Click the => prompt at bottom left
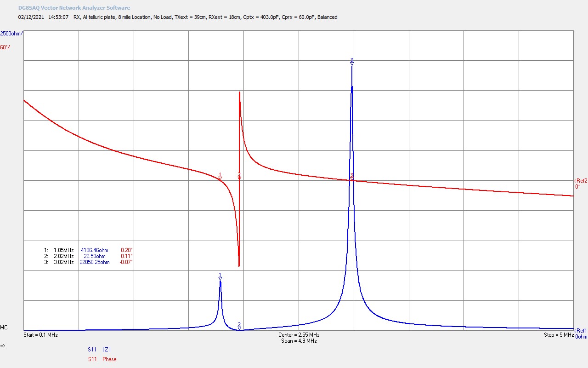This screenshot has height=368, width=588. (x=3, y=345)
